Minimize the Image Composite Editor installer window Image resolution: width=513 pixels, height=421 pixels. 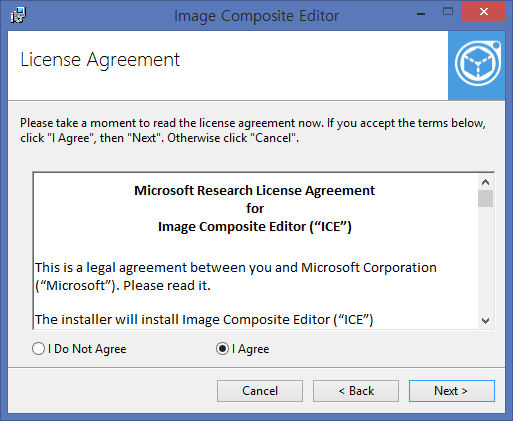[421, 13]
